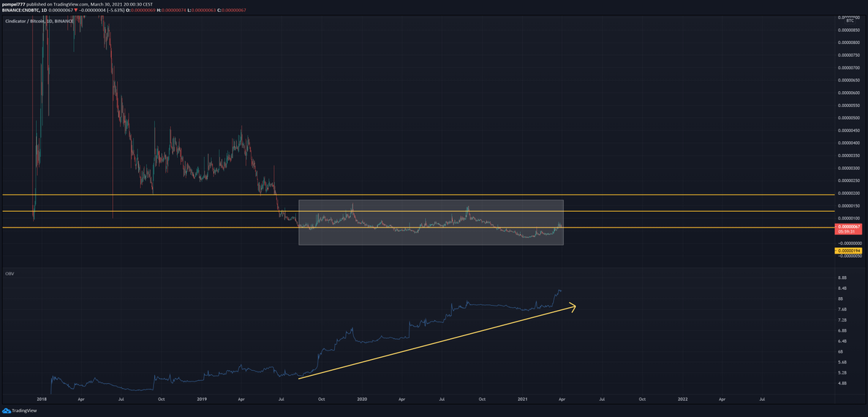
Task: Click the 0.00000400 price axis label
Action: 850,142
